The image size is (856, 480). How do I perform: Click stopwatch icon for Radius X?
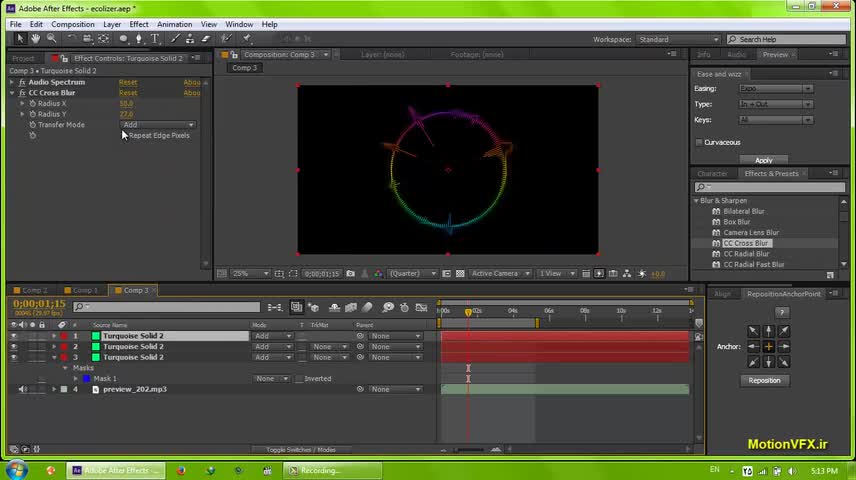32,103
